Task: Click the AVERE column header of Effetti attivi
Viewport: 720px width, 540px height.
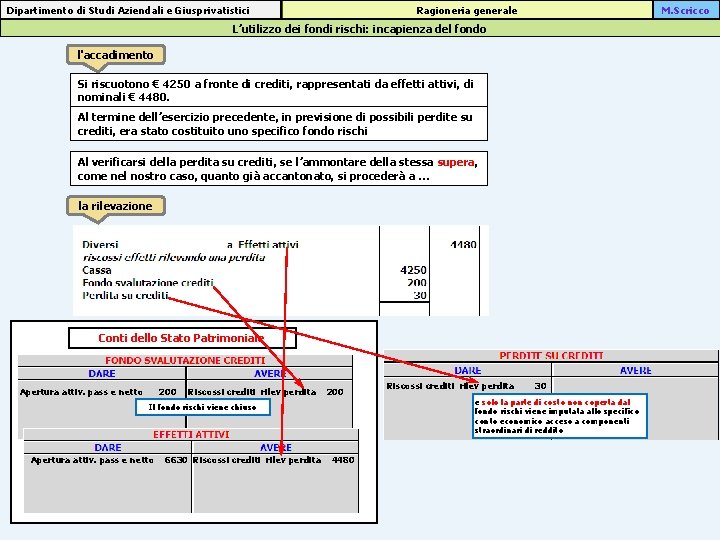Action: click(276, 447)
